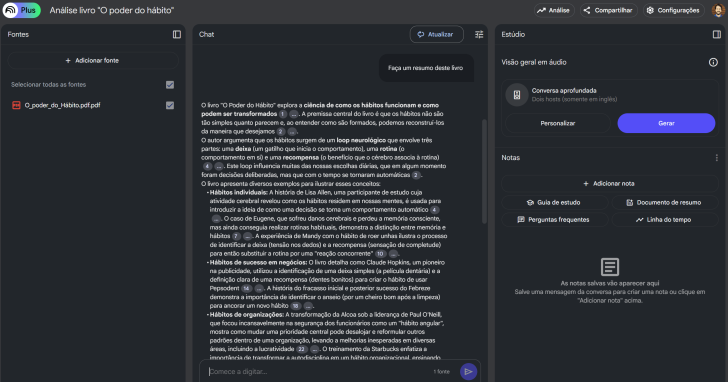Click the Atualizar refresh button in Chat
The height and width of the screenshot is (382, 728).
pyautogui.click(x=436, y=34)
